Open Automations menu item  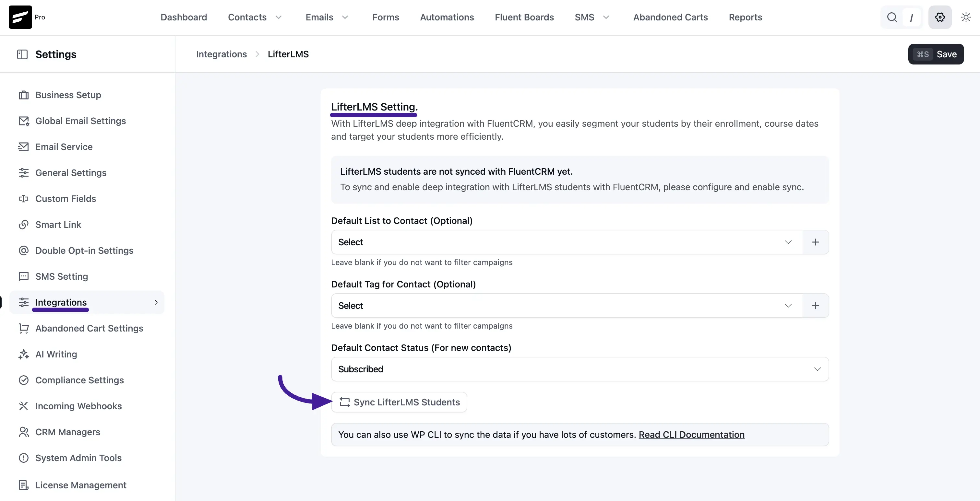(x=447, y=17)
